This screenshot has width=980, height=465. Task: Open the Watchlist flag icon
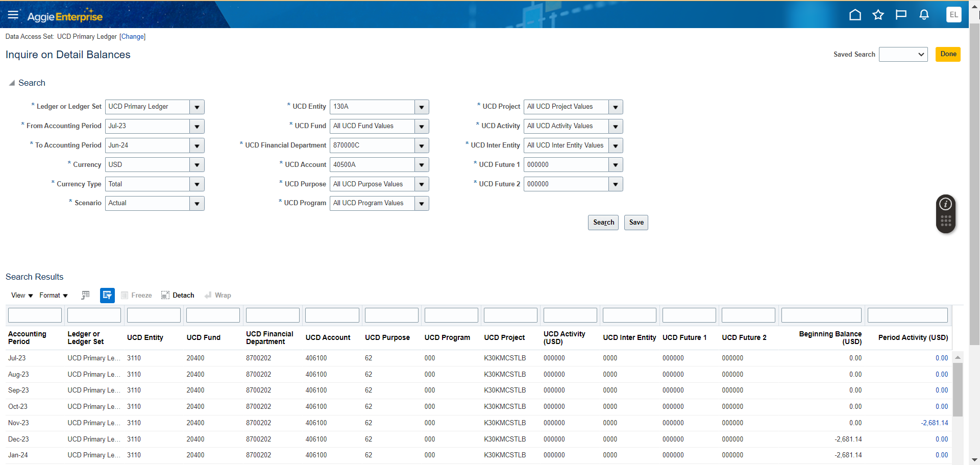pyautogui.click(x=901, y=15)
